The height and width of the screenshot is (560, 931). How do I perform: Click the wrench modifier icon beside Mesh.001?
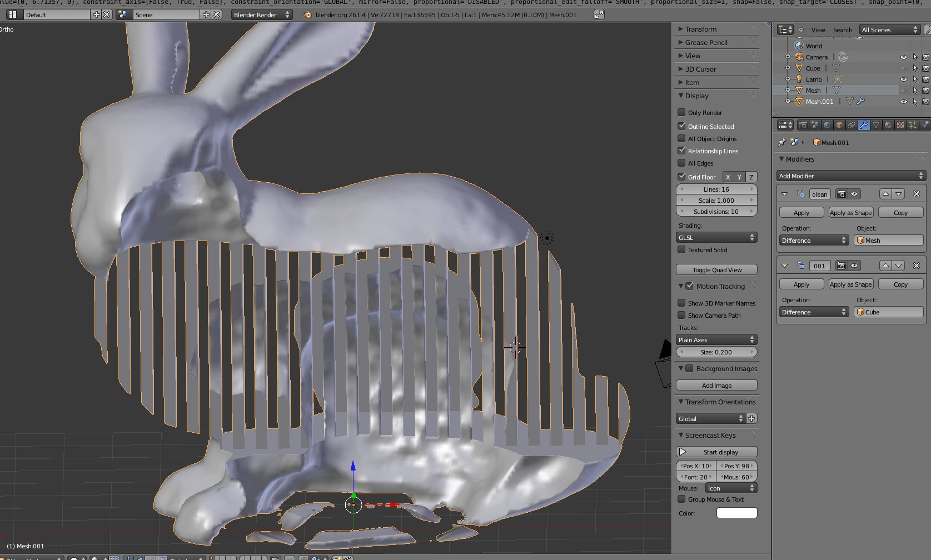click(860, 102)
